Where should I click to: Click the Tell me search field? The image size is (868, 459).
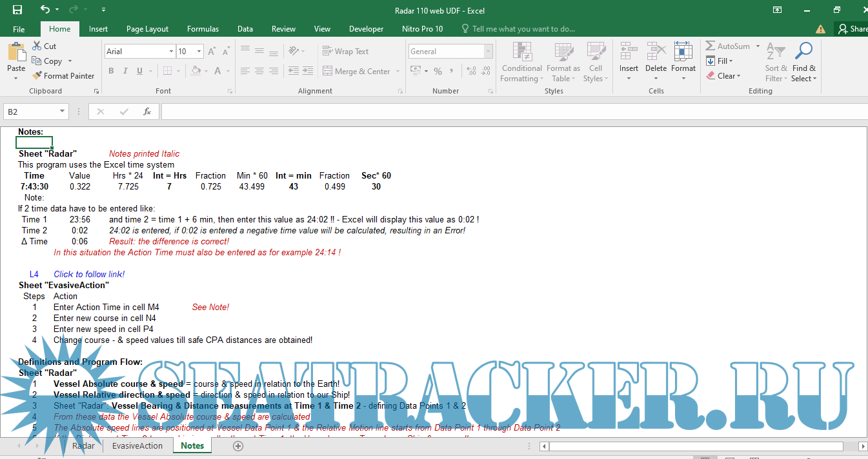523,29
